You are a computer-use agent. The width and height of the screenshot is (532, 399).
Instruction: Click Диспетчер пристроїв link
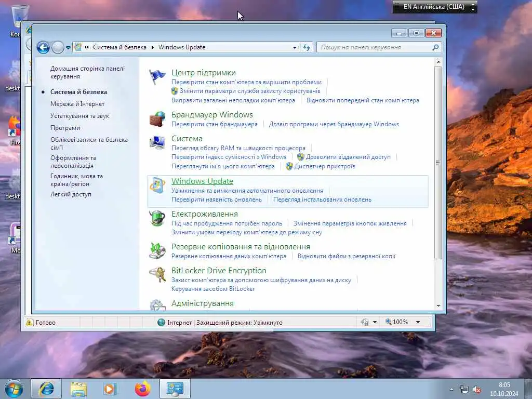click(325, 166)
